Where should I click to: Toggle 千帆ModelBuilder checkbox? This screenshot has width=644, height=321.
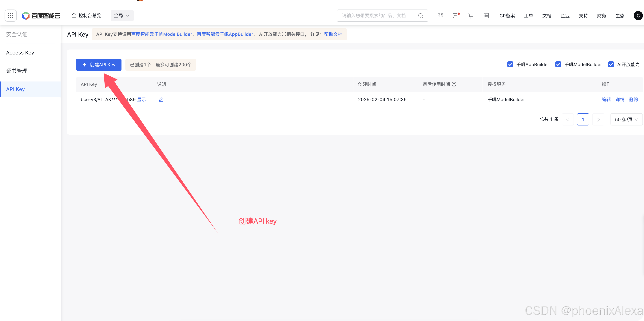(x=558, y=65)
